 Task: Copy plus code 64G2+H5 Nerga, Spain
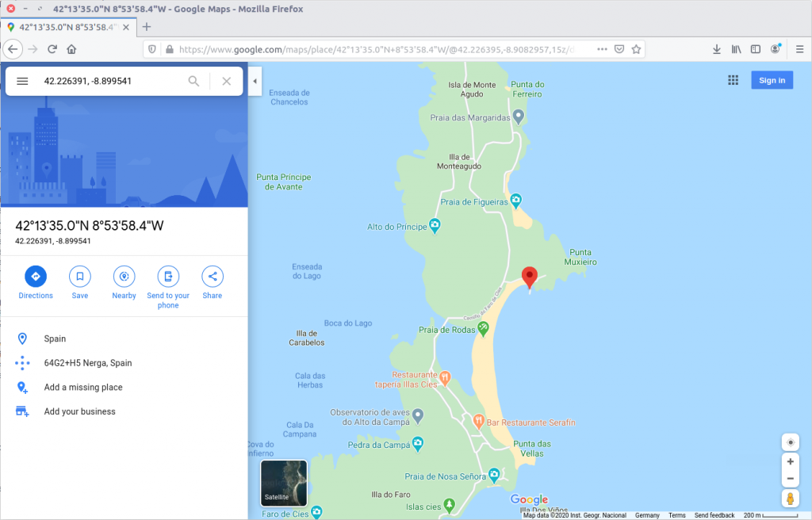pyautogui.click(x=88, y=363)
